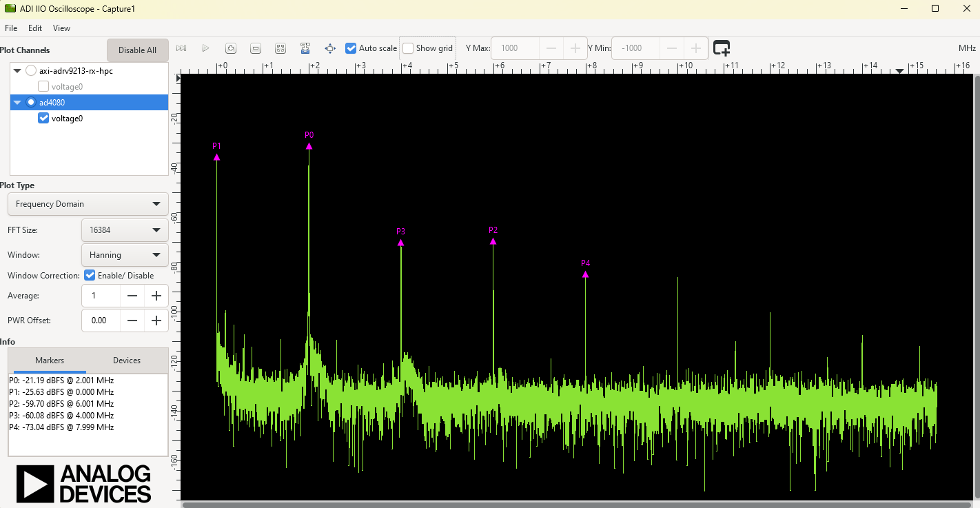Switch to the Devices tab

[126, 360]
